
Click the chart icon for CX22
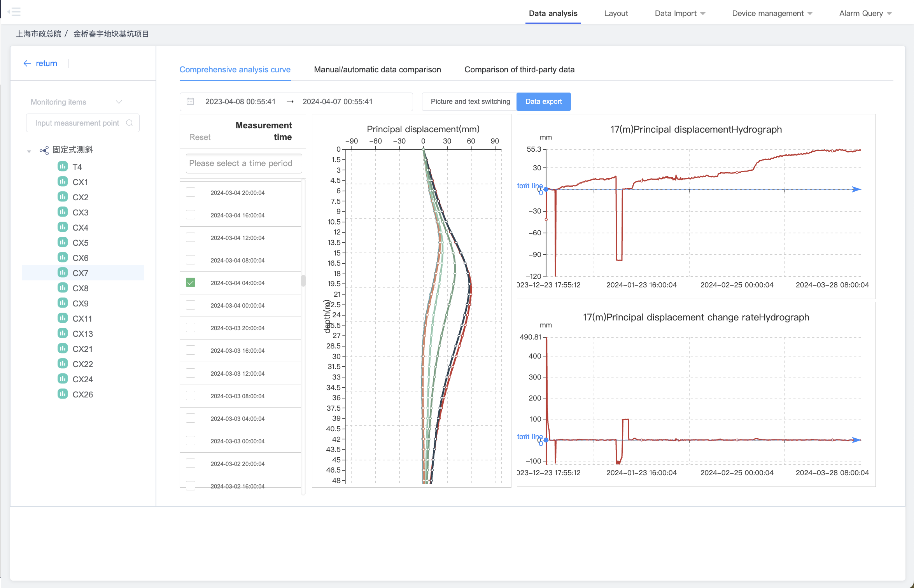[x=63, y=364]
